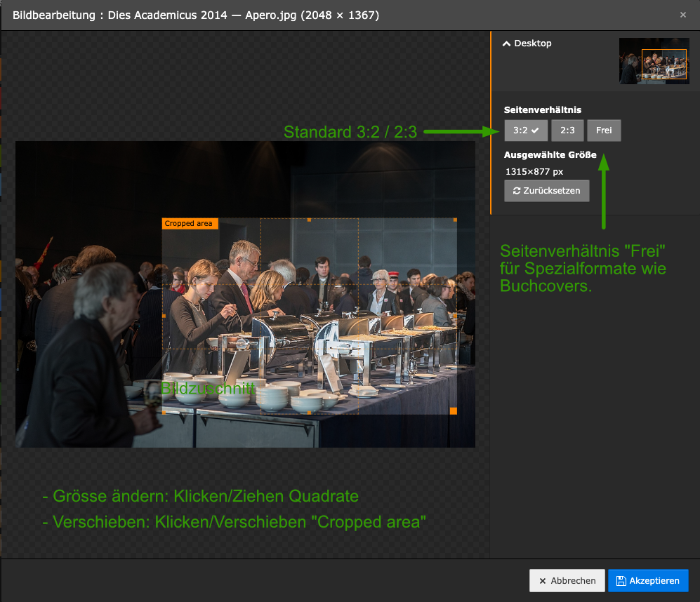Click the large bottom-right crop handle
Image resolution: width=700 pixels, height=602 pixels.
453,411
